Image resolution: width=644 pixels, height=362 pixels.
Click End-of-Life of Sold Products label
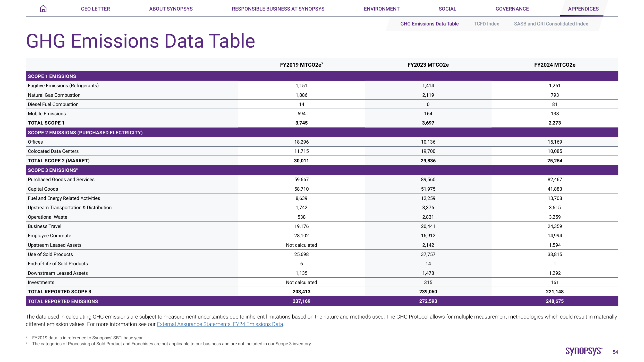58,264
